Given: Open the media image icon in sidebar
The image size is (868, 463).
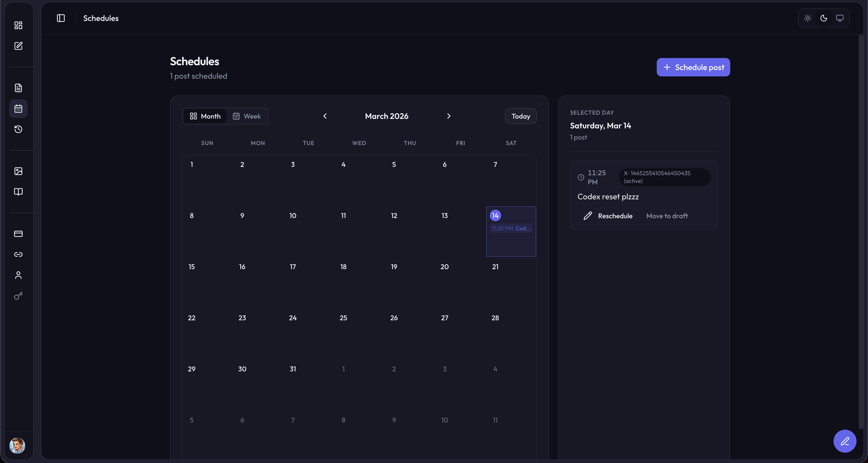Looking at the screenshot, I should pos(18,171).
